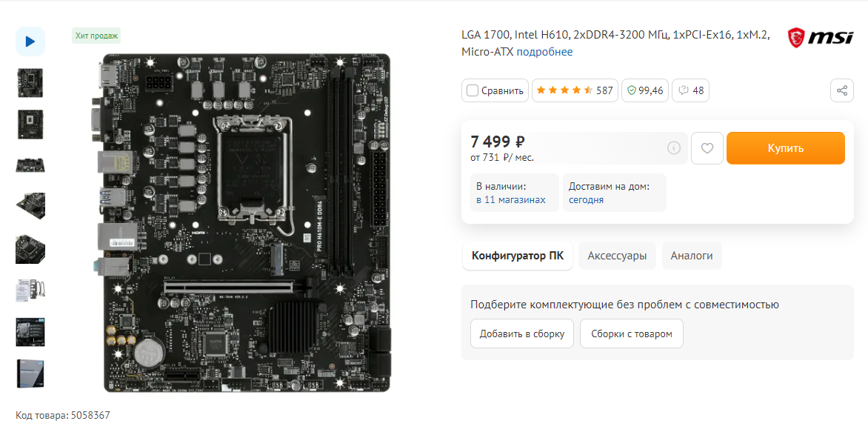View the 587 star ratings
The image size is (868, 438).
[575, 90]
